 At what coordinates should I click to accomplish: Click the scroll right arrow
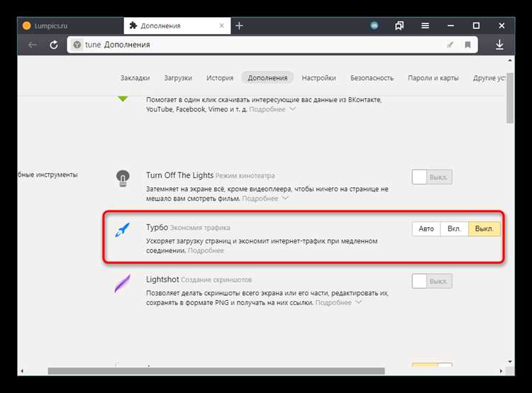[x=501, y=371]
